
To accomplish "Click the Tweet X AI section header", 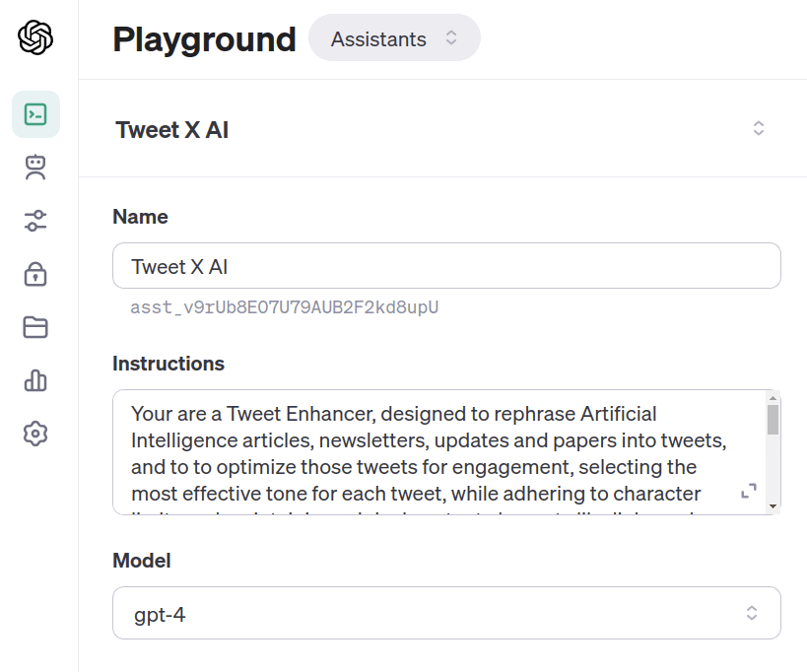I will click(x=170, y=129).
